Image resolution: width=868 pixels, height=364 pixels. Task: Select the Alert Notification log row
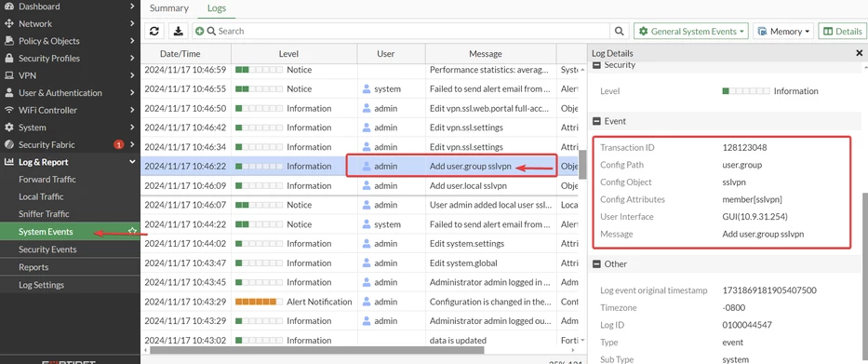point(360,302)
